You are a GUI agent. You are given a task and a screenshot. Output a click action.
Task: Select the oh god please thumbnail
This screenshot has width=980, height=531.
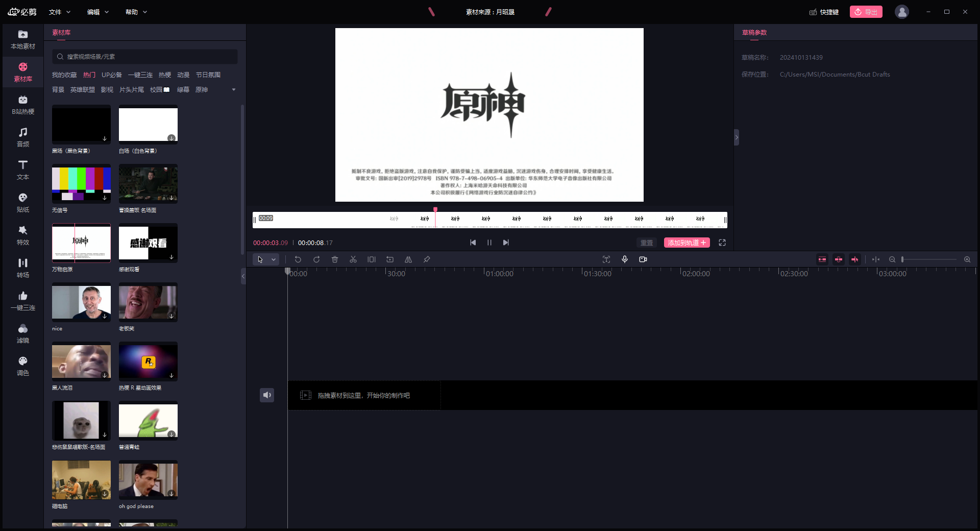pos(148,480)
